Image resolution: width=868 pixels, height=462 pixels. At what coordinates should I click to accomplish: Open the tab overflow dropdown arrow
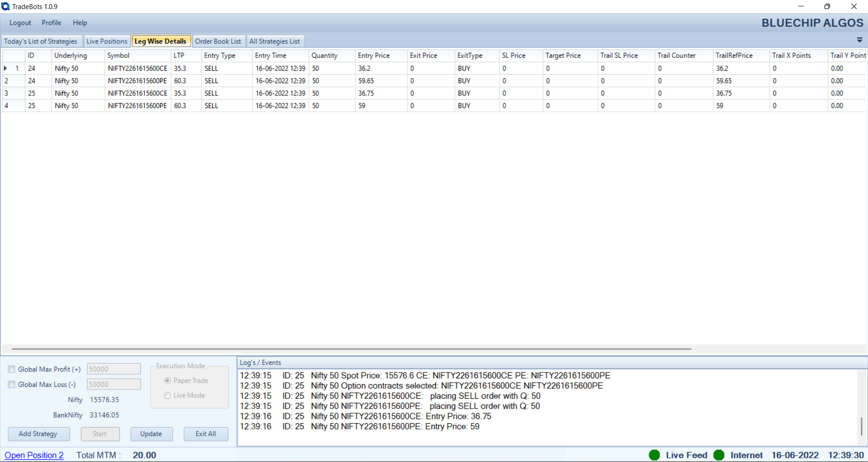coord(859,40)
